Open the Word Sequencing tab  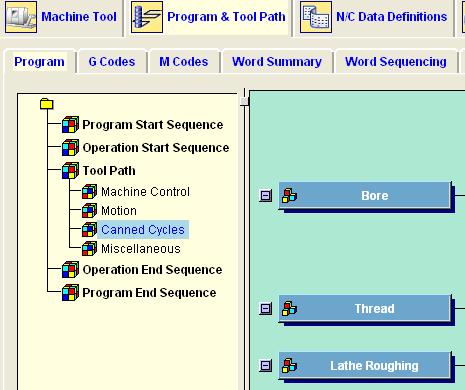point(396,62)
